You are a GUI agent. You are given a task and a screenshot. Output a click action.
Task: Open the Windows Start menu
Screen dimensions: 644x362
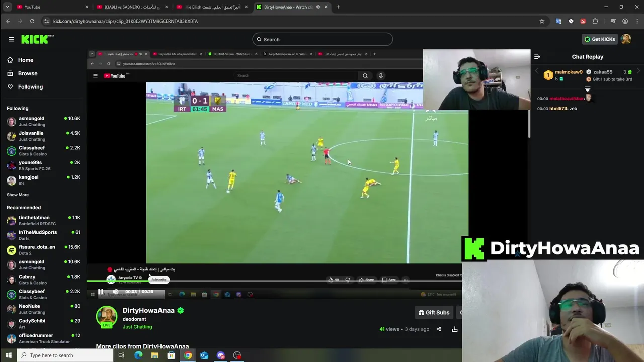click(8, 355)
